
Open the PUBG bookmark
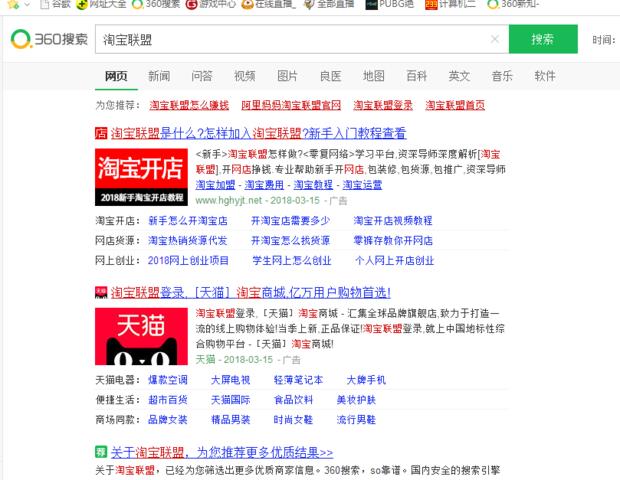pos(389,4)
